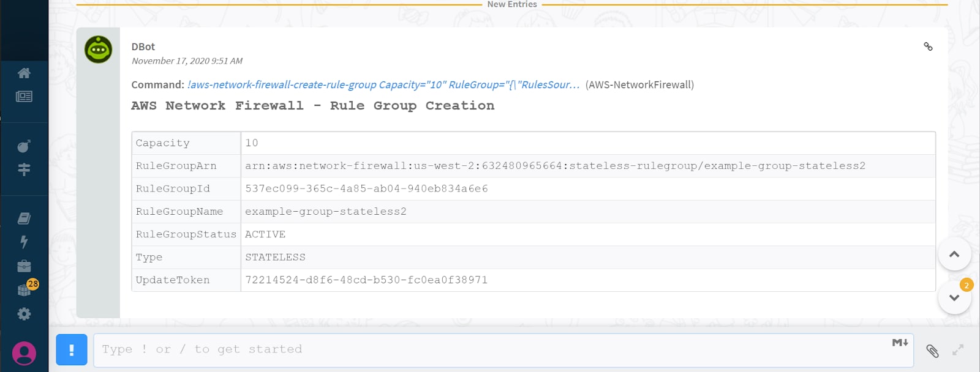The width and height of the screenshot is (980, 372).
Task: Focus the command input field
Action: (503, 351)
